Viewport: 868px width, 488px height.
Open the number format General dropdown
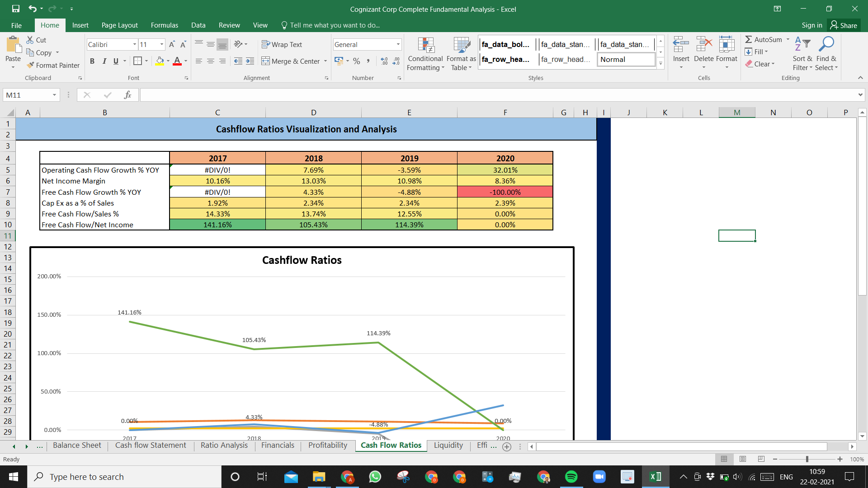coord(398,44)
